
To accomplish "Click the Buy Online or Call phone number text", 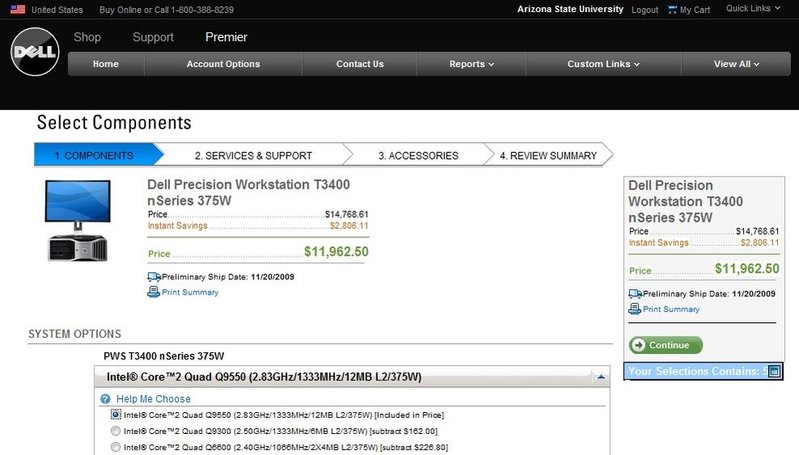I will [167, 10].
